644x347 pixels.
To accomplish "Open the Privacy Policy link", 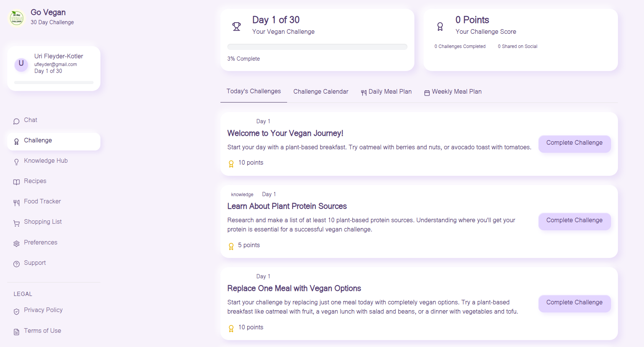I will point(43,310).
